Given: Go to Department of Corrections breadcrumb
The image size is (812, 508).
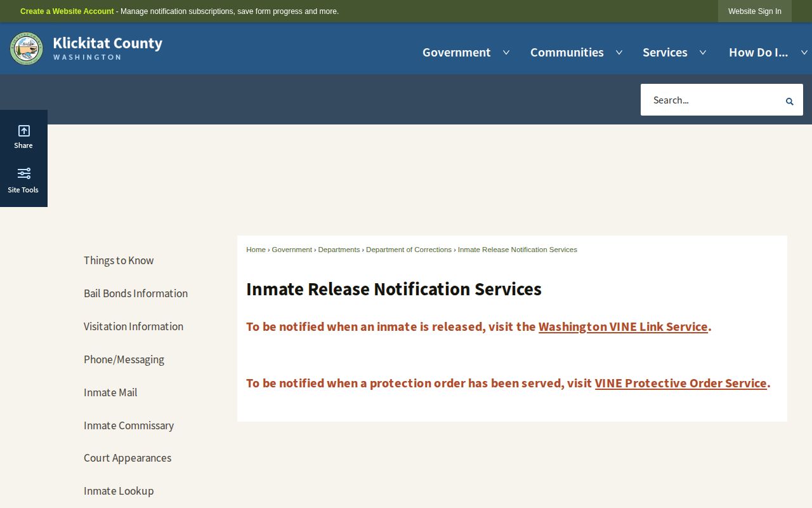Looking at the screenshot, I should 409,250.
